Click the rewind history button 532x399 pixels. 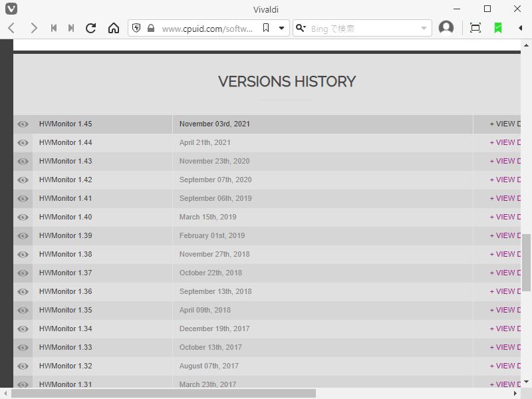point(53,28)
